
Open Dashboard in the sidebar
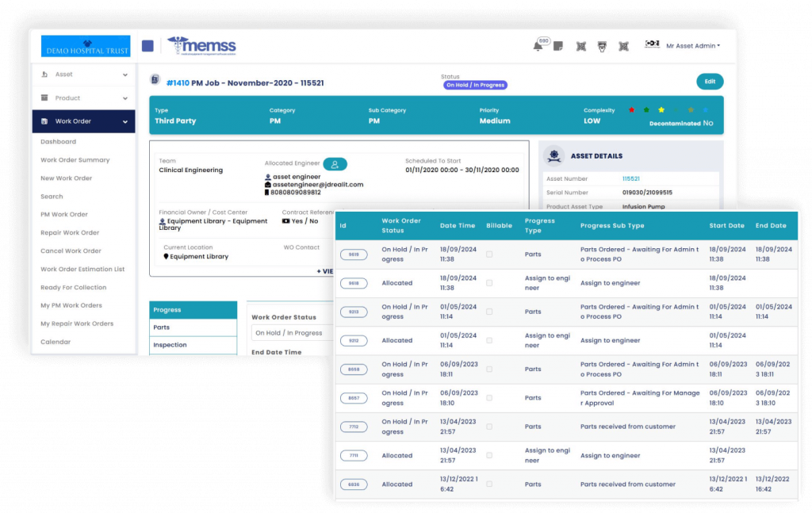click(59, 142)
